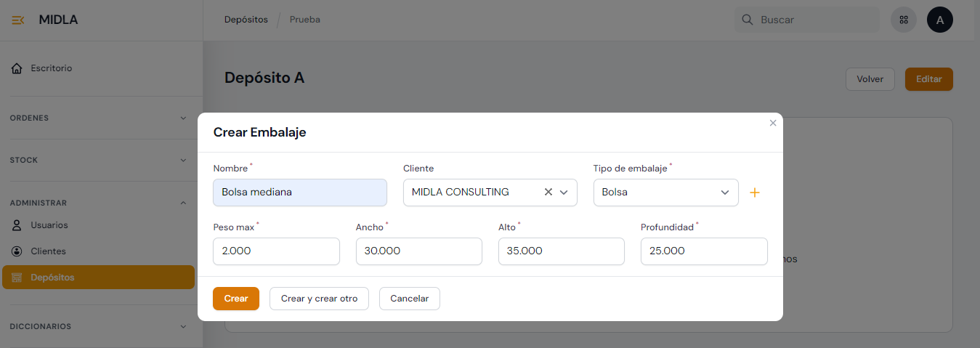Open Clientes in the sidebar
Image resolution: width=980 pixels, height=348 pixels.
[48, 251]
